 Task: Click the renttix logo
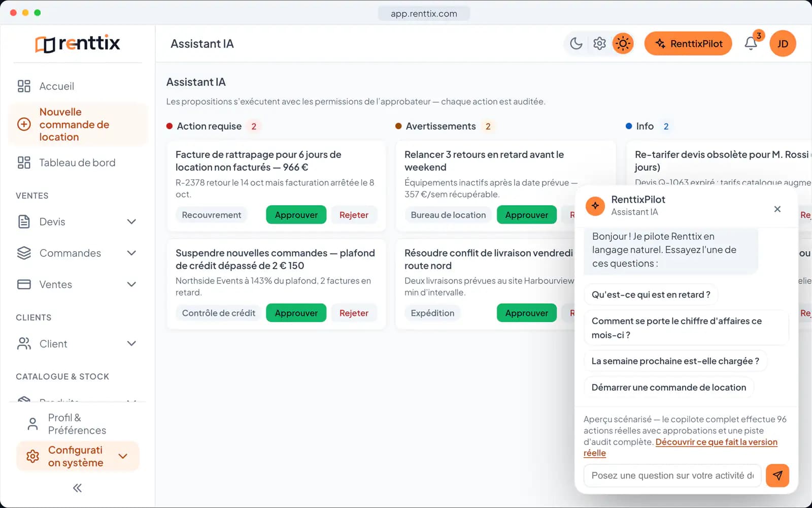[x=78, y=44]
